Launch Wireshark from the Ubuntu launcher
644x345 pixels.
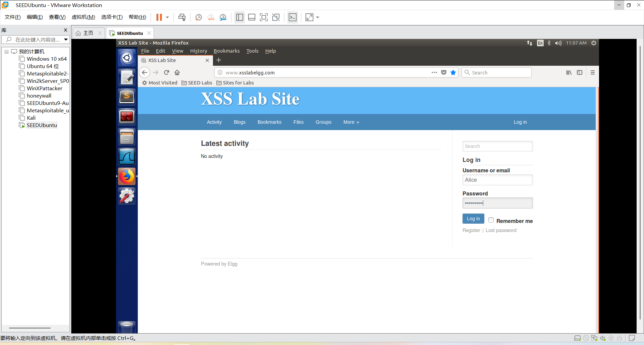click(x=127, y=157)
